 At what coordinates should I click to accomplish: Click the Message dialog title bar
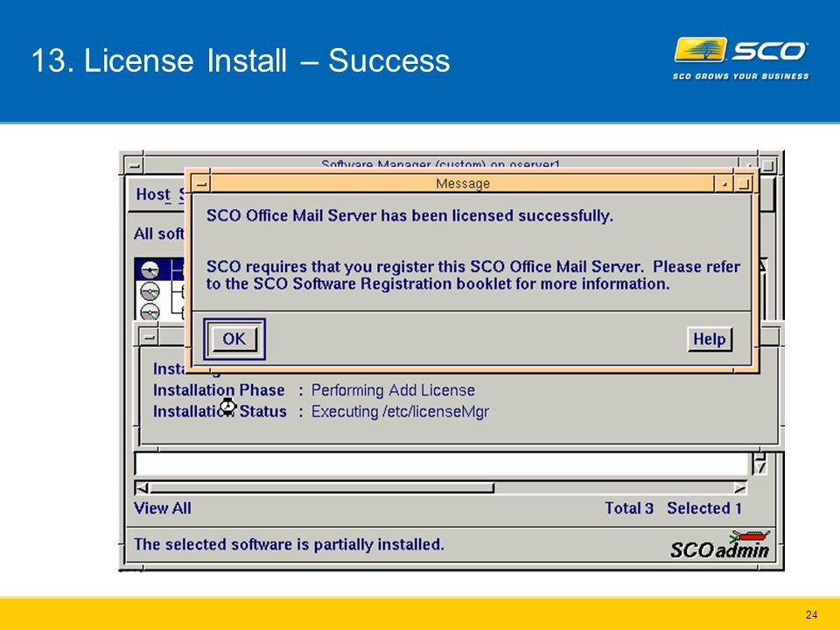click(463, 184)
